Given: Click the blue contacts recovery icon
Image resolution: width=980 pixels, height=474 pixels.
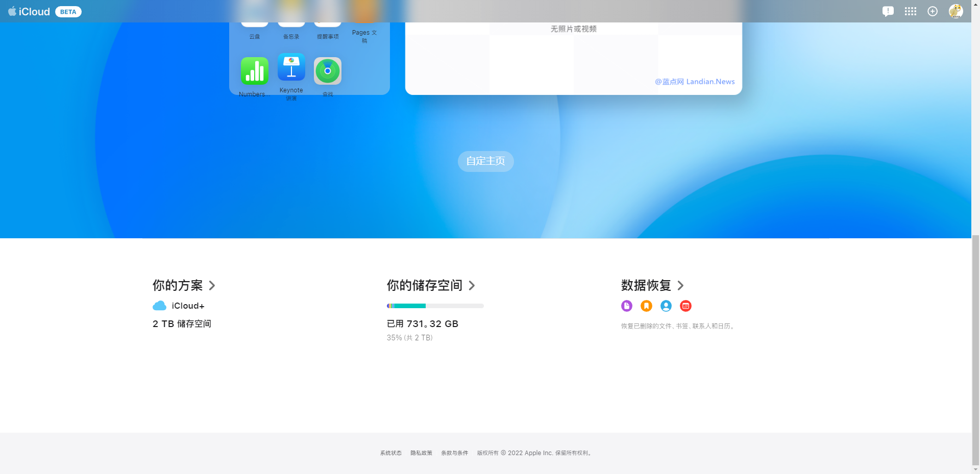Looking at the screenshot, I should (x=666, y=306).
